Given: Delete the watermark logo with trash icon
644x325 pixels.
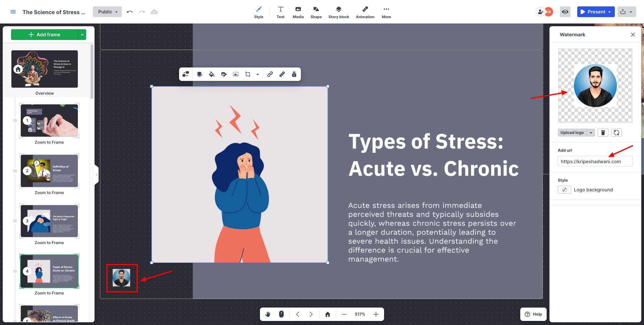Looking at the screenshot, I should coord(603,133).
